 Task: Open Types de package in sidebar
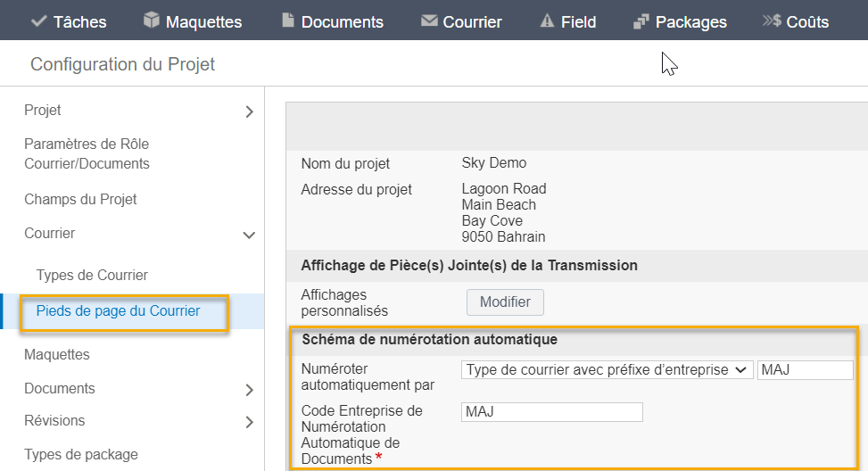pyautogui.click(x=81, y=454)
